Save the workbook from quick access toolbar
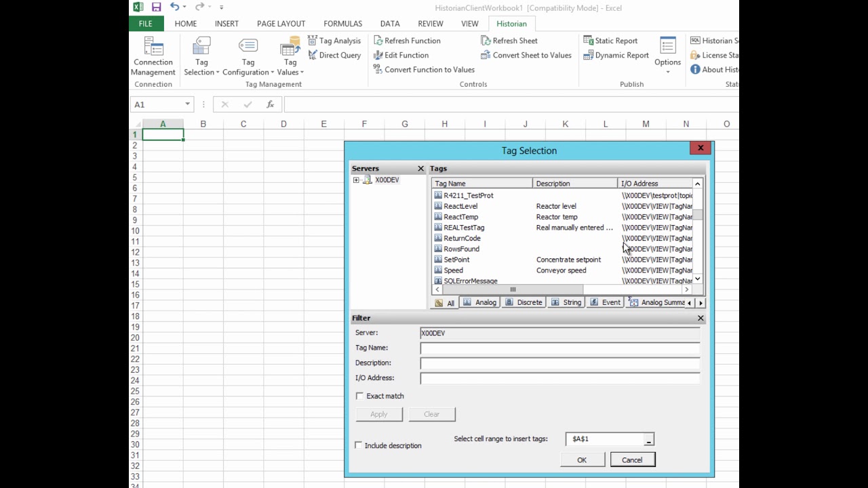Screen dimensions: 868x488 pos(156,7)
